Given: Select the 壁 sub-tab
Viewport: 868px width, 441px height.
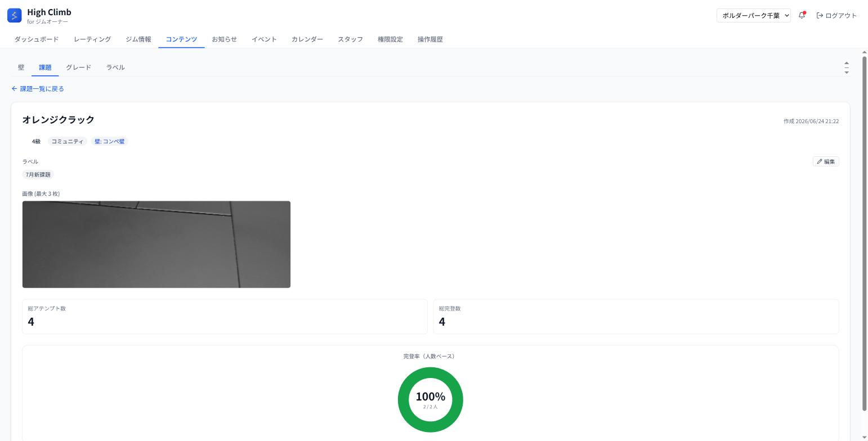Looking at the screenshot, I should 21,67.
